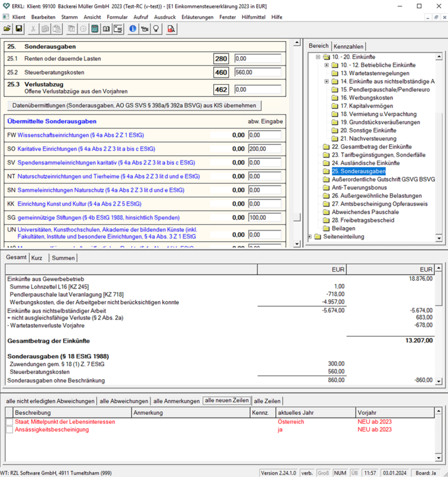Click the open folder toolbar icon
This screenshot has width=448, height=477.
(x=7, y=29)
